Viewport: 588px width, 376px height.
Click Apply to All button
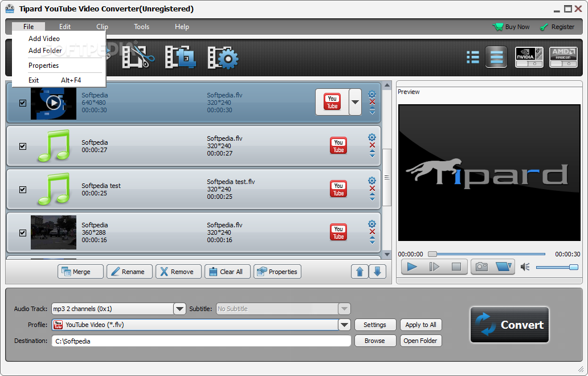tap(420, 325)
